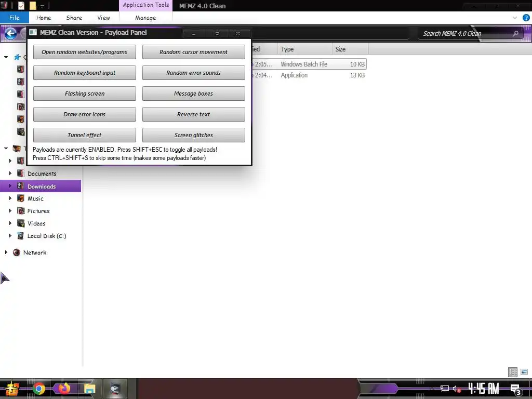
Task: Select Local Disk (C:) label in tree
Action: pyautogui.click(x=46, y=236)
